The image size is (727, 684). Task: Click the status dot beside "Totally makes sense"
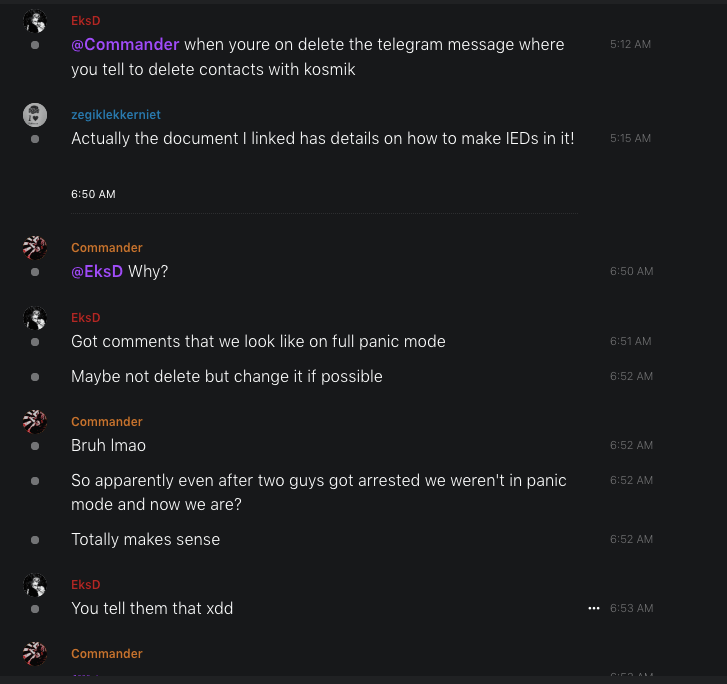click(x=35, y=540)
